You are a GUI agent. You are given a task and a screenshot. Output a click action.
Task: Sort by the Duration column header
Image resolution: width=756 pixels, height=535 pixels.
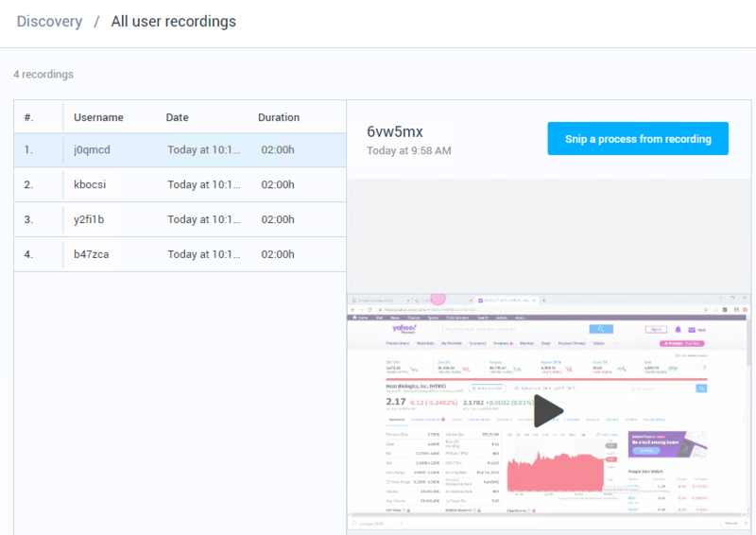pyautogui.click(x=279, y=117)
